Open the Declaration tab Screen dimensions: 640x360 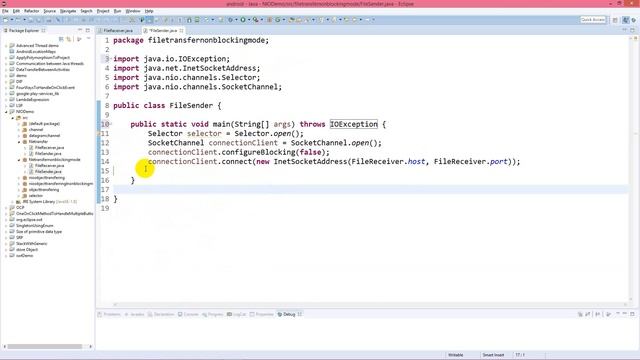click(161, 314)
